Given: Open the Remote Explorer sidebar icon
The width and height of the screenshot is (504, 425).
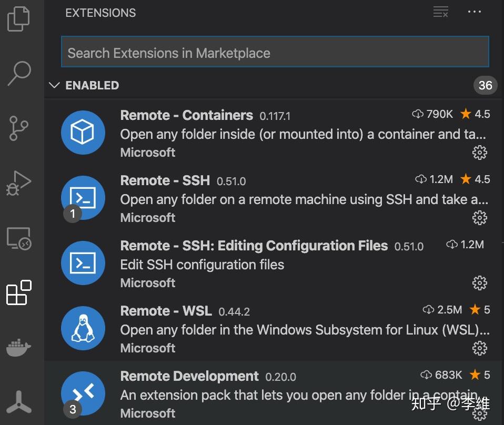Looking at the screenshot, I should [x=19, y=239].
